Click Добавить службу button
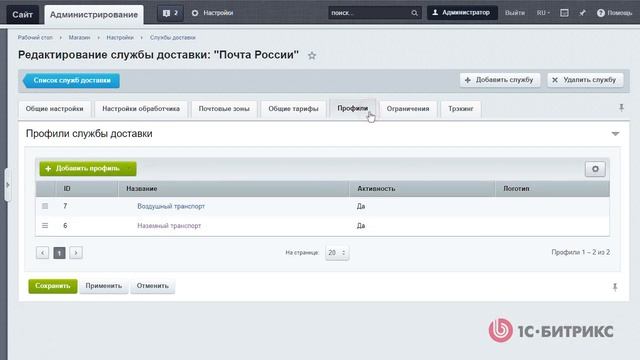Image resolution: width=640 pixels, height=360 pixels. point(500,80)
